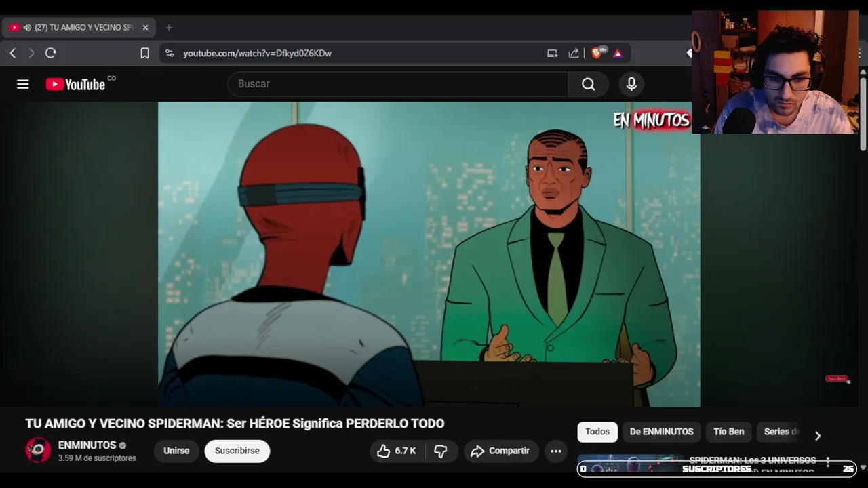The image size is (868, 488).
Task: Open the YouTube hamburger guide menu
Action: click(23, 84)
